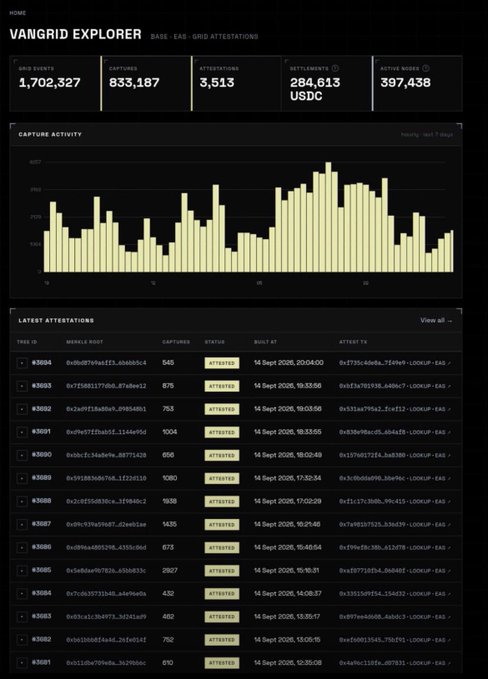Click Active Nodes value 397,438
Screen dimensions: 488x679
405,82
